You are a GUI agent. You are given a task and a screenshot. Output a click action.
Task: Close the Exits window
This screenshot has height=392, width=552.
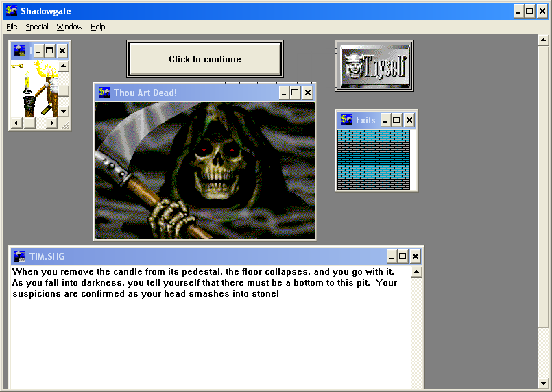tap(409, 121)
